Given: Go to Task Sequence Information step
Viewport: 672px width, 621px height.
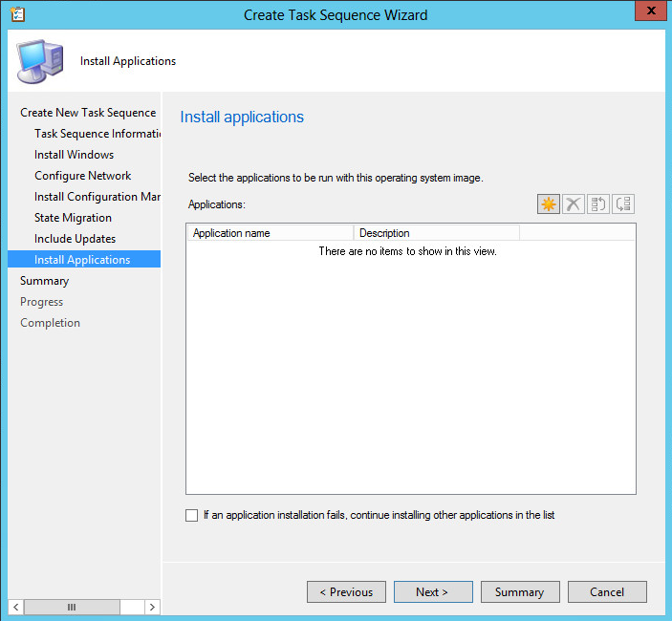Looking at the screenshot, I should (97, 134).
